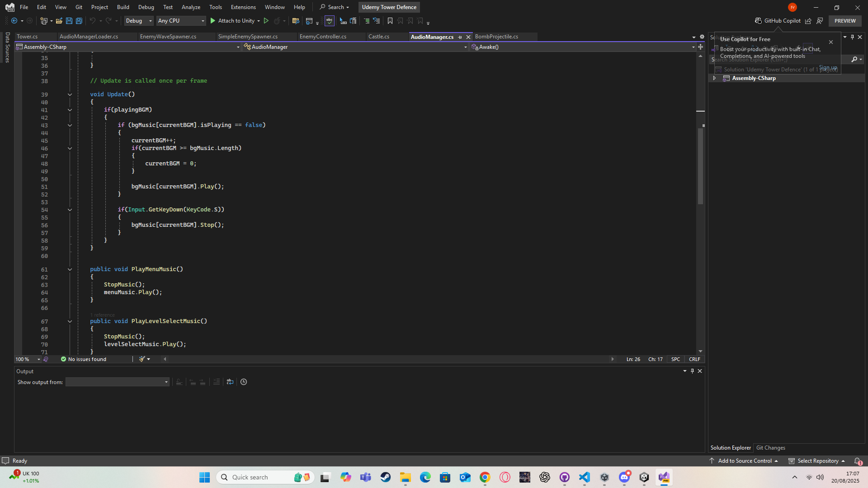Click the New Project toolbar icon

tap(44, 21)
